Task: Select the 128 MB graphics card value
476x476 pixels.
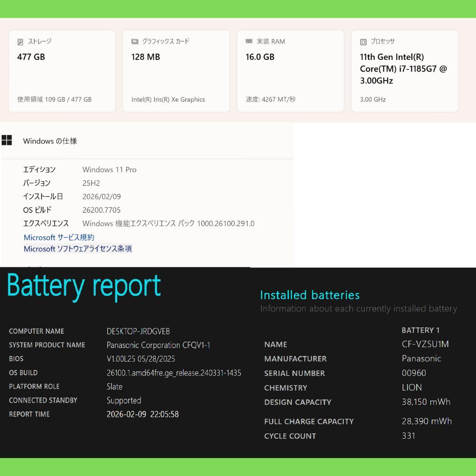Action: point(145,57)
